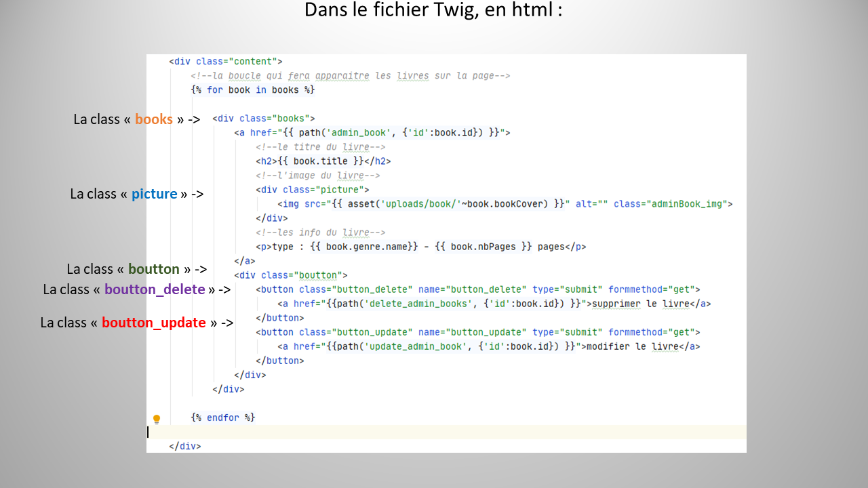
Task: Click the annotation « books » label
Action: pos(136,119)
